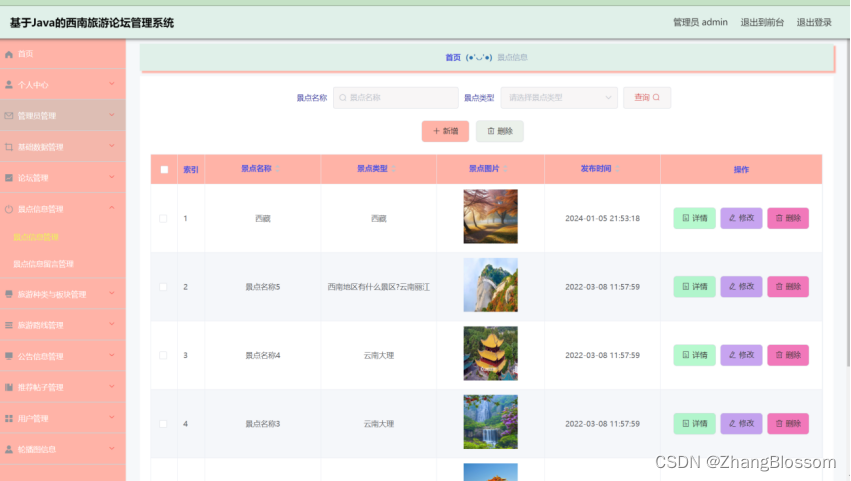Click the pagoda thumbnail in row 3
The width and height of the screenshot is (851, 481).
(x=491, y=353)
